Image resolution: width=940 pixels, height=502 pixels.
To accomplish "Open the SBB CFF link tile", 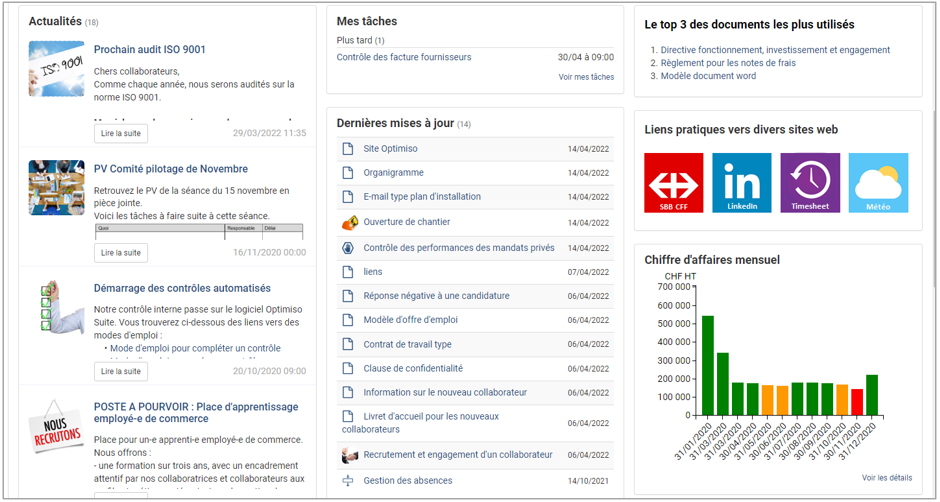I will pyautogui.click(x=673, y=183).
